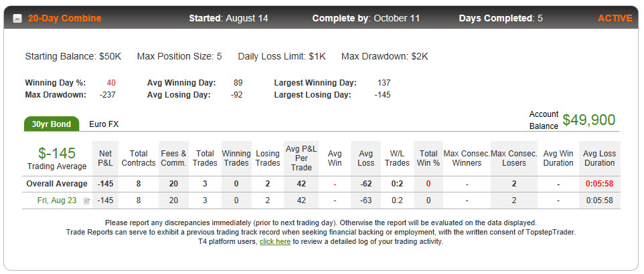Open the Fri, Aug 23 daily report
The width and height of the screenshot is (644, 274).
pos(57,200)
